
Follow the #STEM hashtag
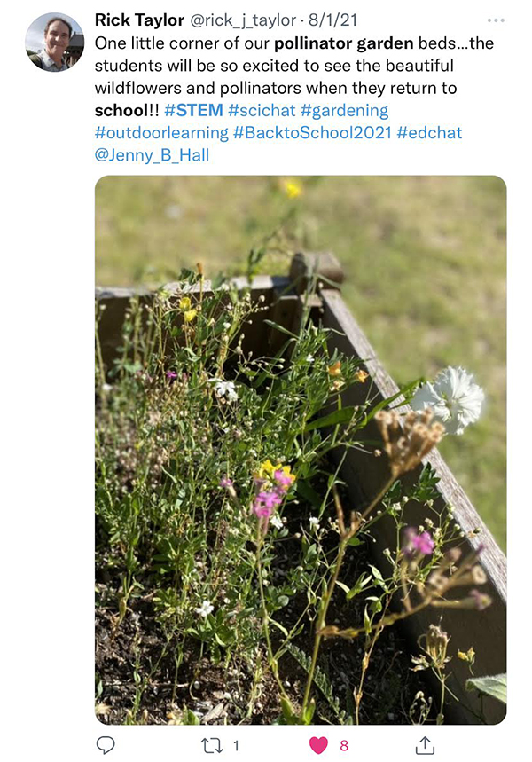pyautogui.click(x=193, y=110)
